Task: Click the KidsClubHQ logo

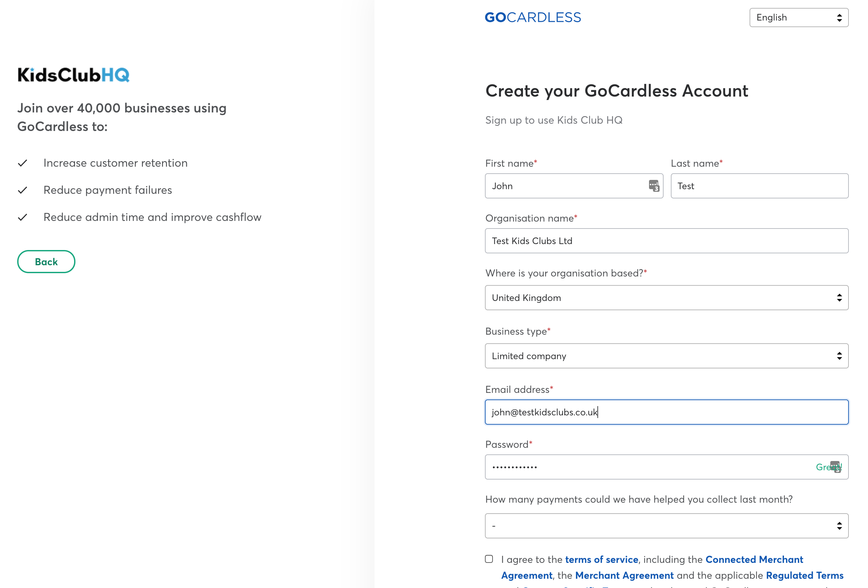Action: pyautogui.click(x=73, y=75)
